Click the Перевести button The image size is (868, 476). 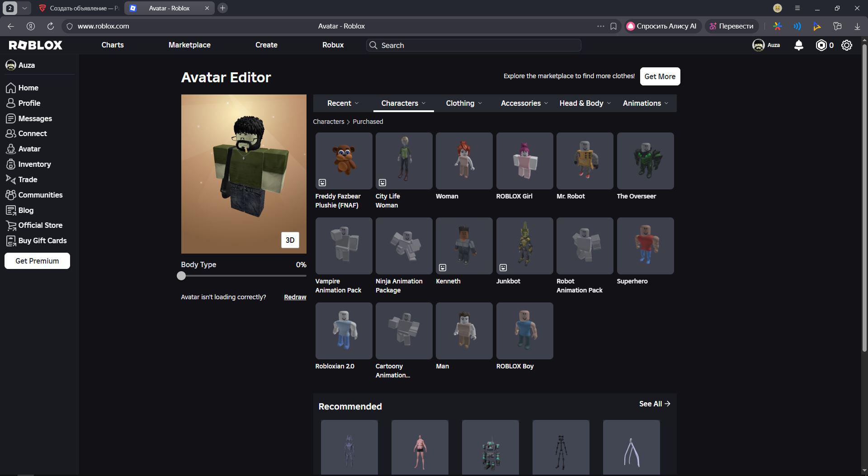tap(731, 26)
